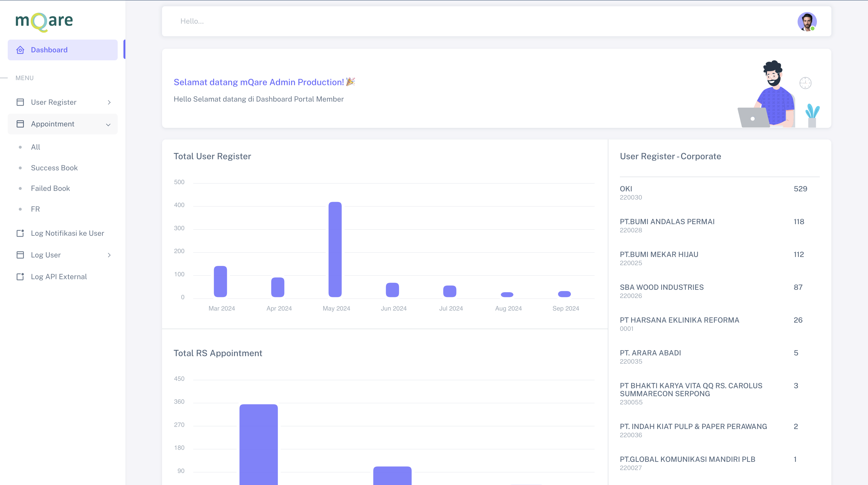
Task: Expand the User Register chevron
Action: click(109, 102)
